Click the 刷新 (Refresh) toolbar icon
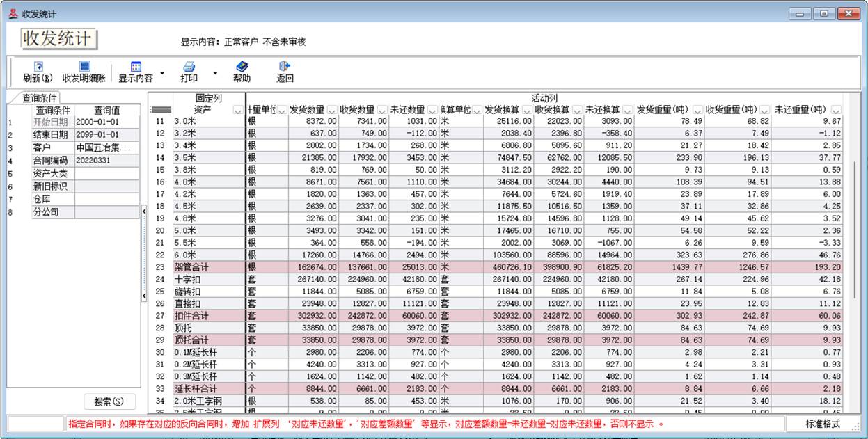The height and width of the screenshot is (439, 868). [x=38, y=67]
